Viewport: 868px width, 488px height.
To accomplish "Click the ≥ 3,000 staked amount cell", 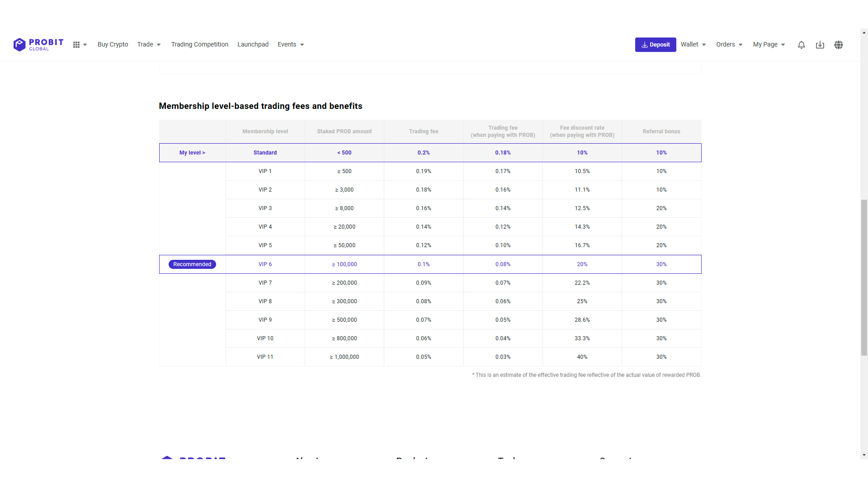I will [x=344, y=190].
